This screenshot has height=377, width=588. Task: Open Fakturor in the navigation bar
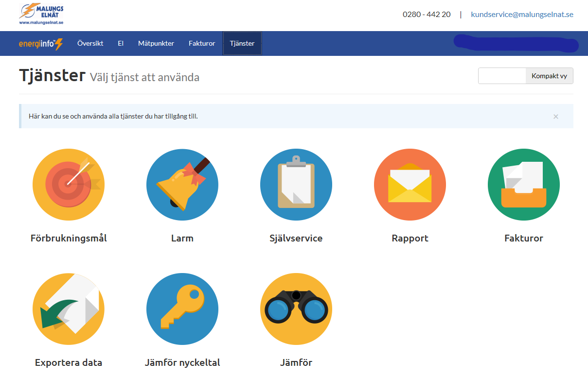coord(202,44)
